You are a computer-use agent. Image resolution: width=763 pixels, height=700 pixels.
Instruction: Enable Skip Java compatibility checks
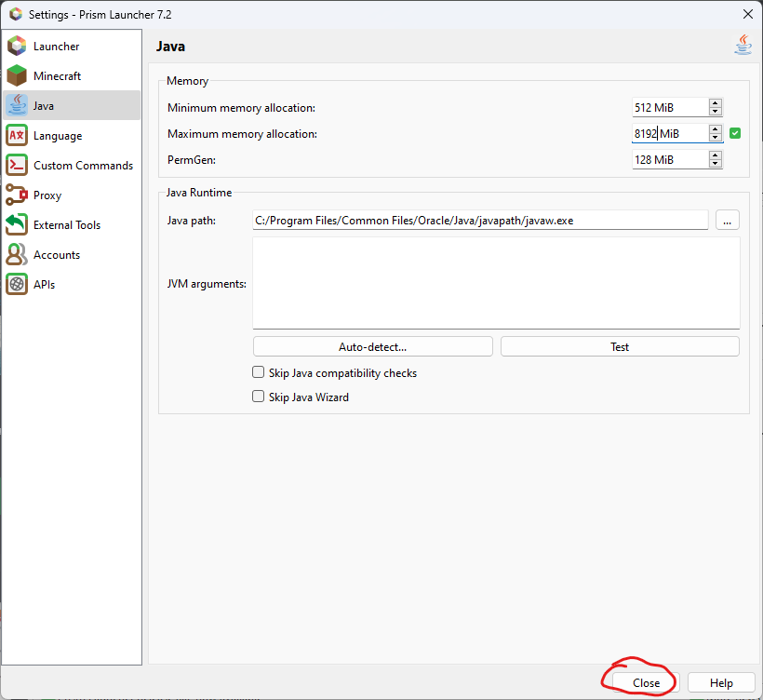(259, 373)
